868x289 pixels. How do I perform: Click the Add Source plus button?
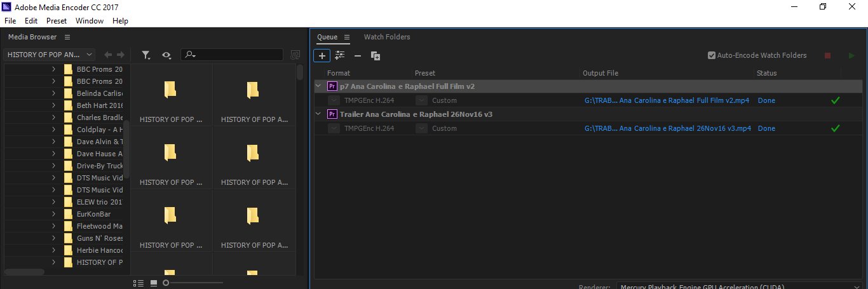click(322, 56)
